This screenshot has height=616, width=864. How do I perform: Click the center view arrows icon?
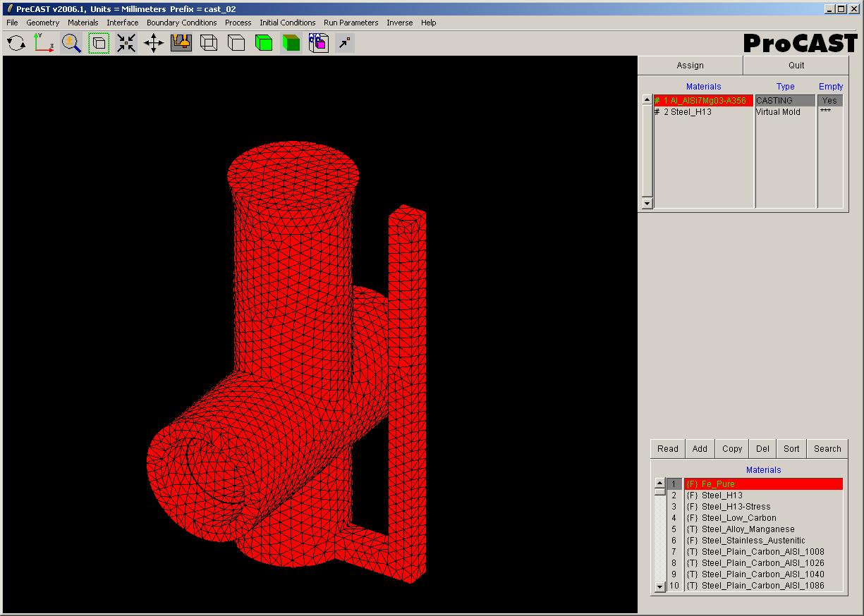pyautogui.click(x=126, y=44)
